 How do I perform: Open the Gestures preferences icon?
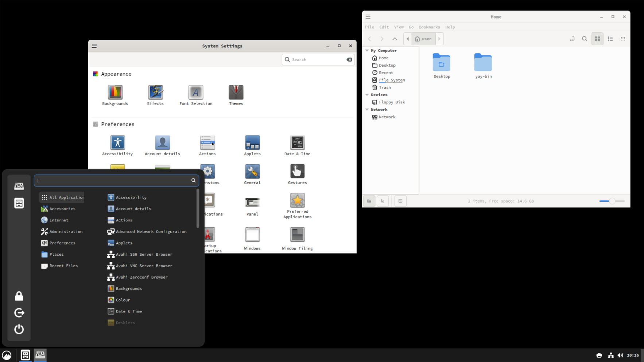point(297,172)
